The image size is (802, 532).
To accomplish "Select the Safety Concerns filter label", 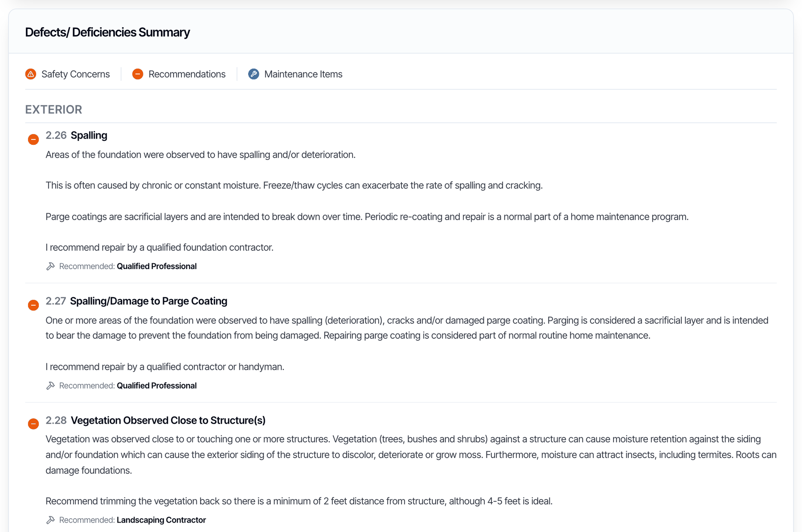I will click(x=75, y=74).
